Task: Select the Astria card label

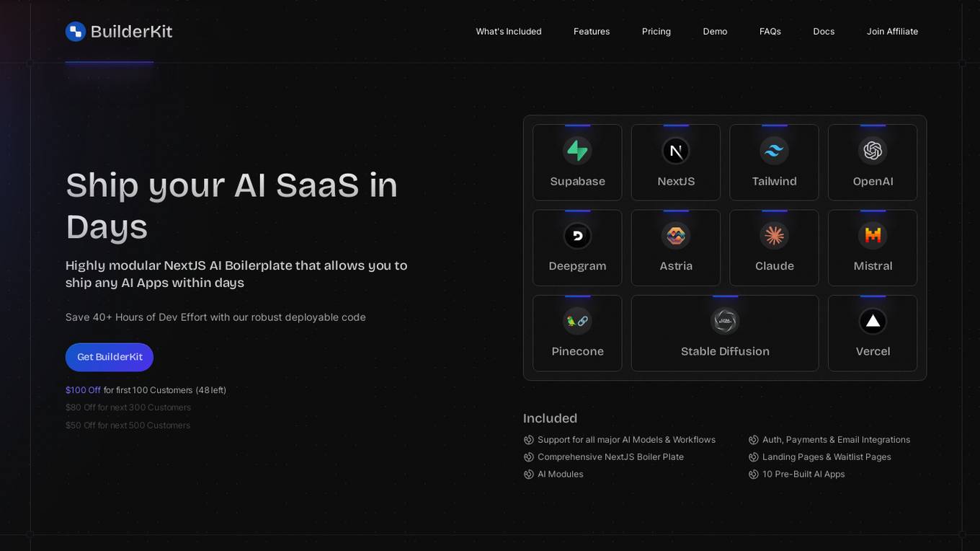Action: (x=676, y=266)
